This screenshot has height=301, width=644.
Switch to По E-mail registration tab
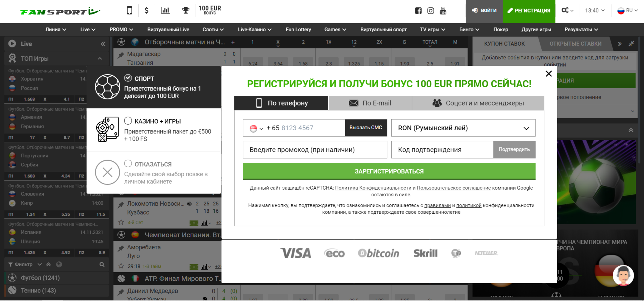(370, 103)
